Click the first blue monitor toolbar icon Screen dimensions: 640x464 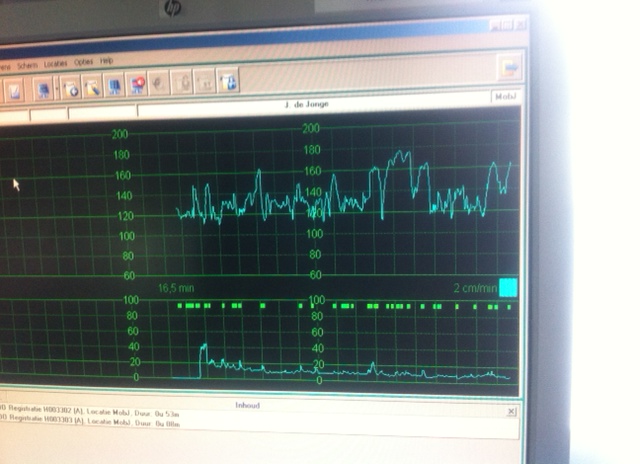(x=45, y=89)
